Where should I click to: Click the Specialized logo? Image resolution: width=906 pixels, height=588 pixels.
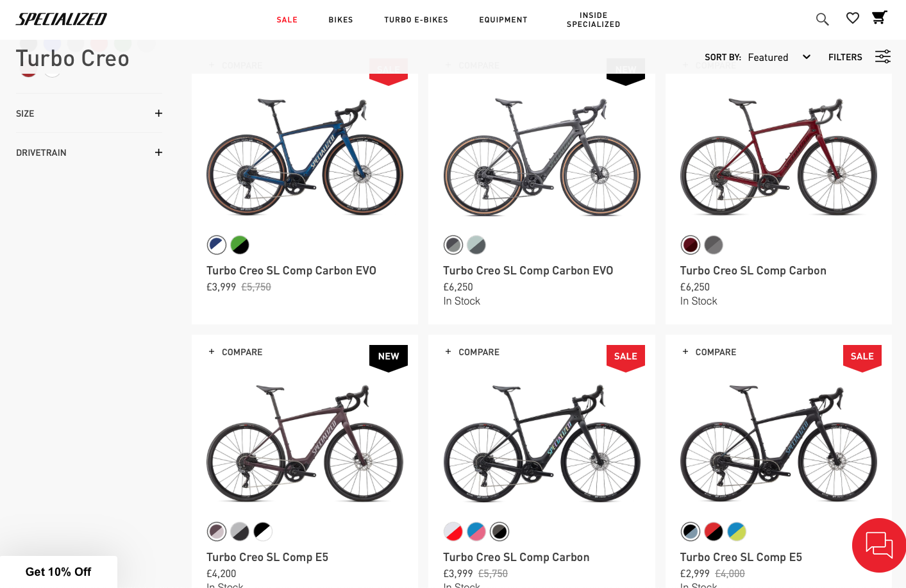[x=62, y=19]
